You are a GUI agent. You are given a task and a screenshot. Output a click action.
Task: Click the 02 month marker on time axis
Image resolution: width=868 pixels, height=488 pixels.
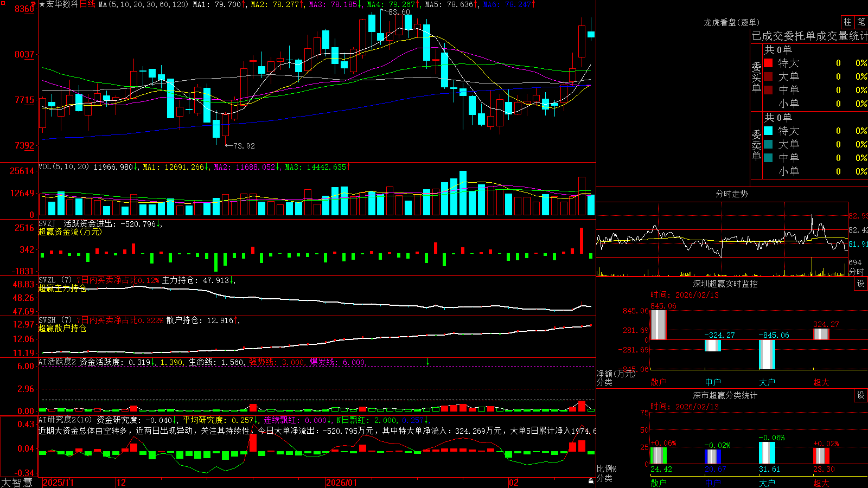(514, 483)
